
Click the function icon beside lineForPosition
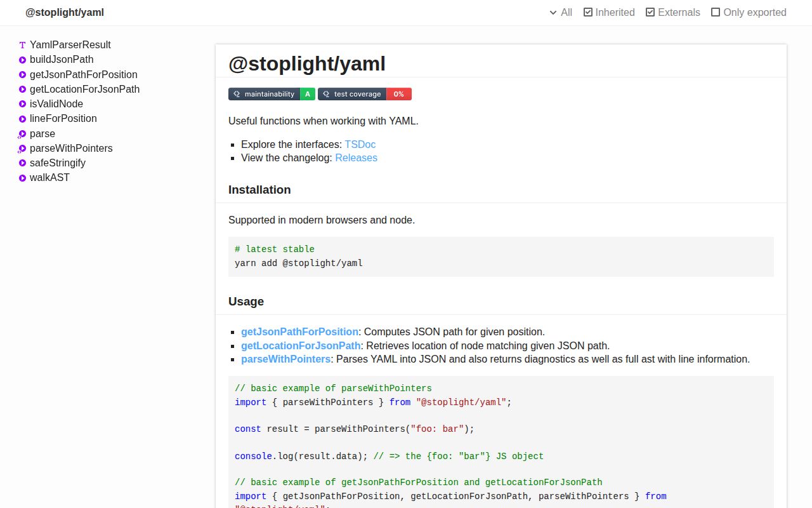[22, 119]
